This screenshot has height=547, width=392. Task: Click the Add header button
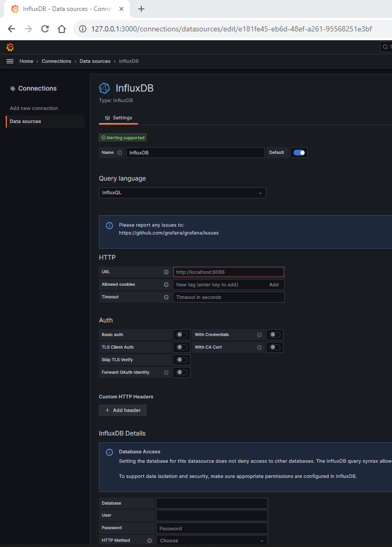pos(123,410)
